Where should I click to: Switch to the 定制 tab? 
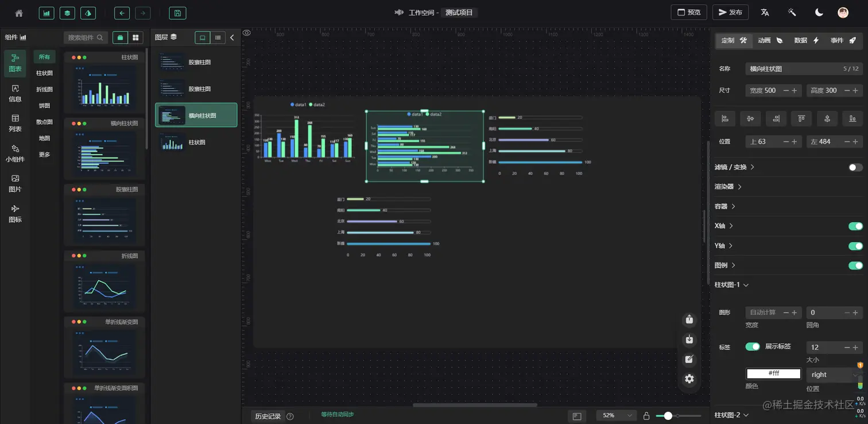[733, 40]
